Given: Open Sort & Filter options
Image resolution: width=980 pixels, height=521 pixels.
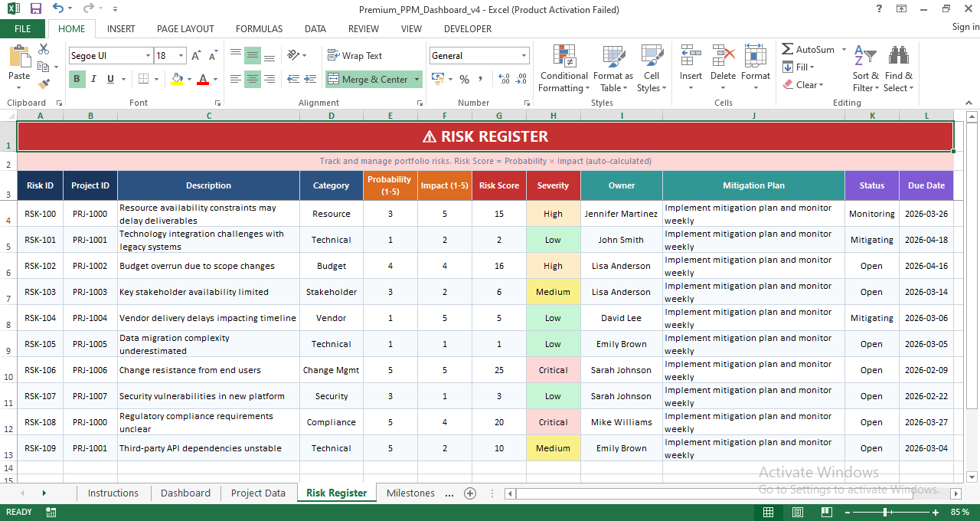Looking at the screenshot, I should click(x=865, y=68).
